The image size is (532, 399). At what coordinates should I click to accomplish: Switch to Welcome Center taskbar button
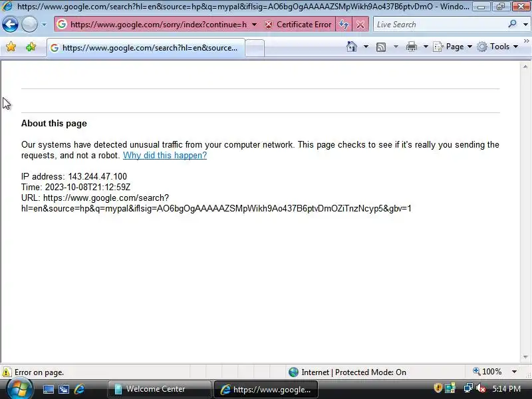point(159,389)
